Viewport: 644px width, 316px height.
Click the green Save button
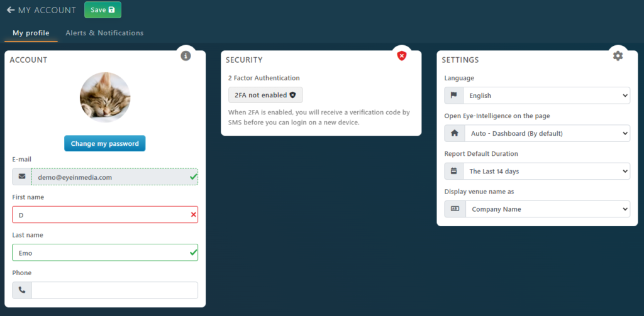click(x=103, y=10)
